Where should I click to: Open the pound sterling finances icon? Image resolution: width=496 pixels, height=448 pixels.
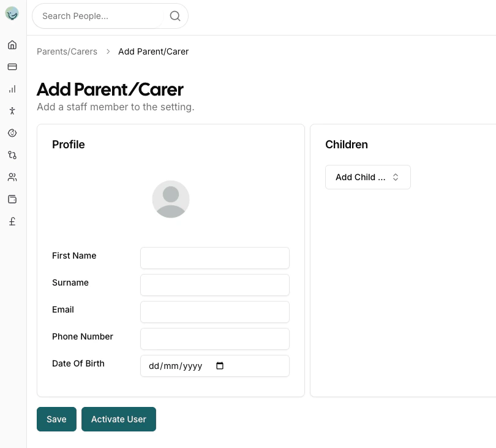pyautogui.click(x=12, y=221)
